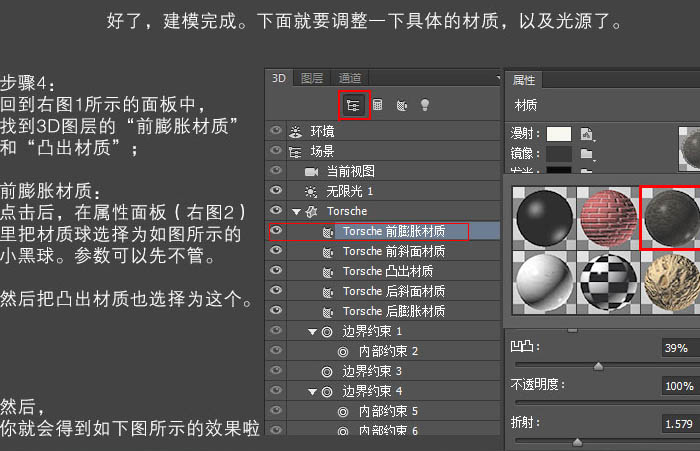700x451 pixels.
Task: Filter 3D panel by meshes
Action: click(378, 105)
